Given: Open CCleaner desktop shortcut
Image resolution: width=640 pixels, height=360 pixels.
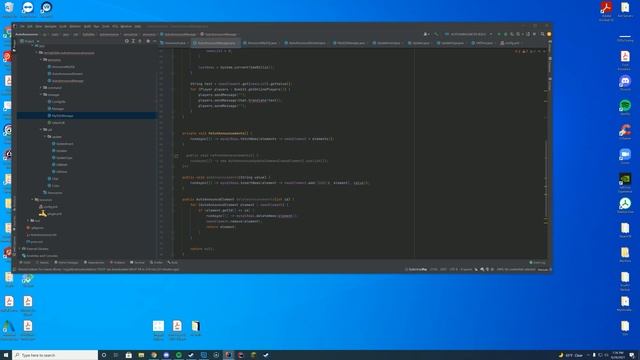Looking at the screenshot, I should tap(625, 131).
